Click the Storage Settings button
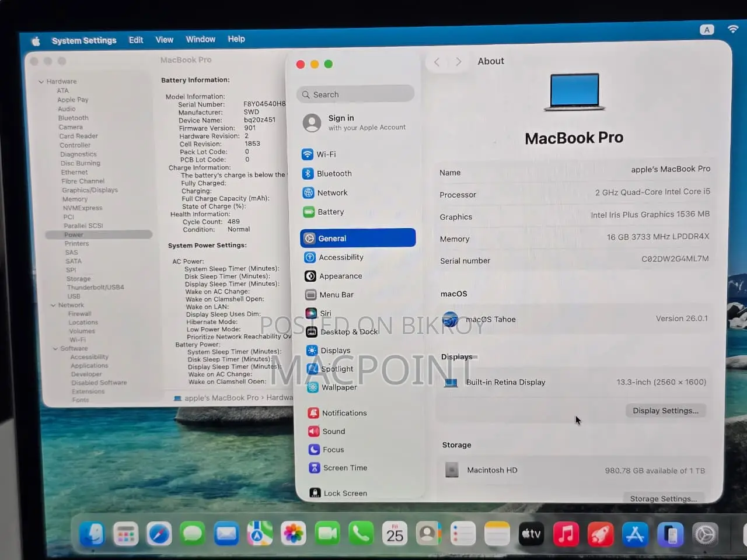This screenshot has width=747, height=560. click(x=664, y=498)
